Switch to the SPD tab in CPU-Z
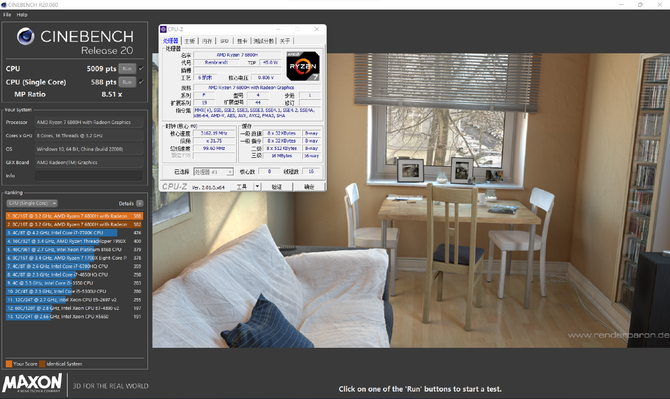670x399 pixels. (224, 41)
